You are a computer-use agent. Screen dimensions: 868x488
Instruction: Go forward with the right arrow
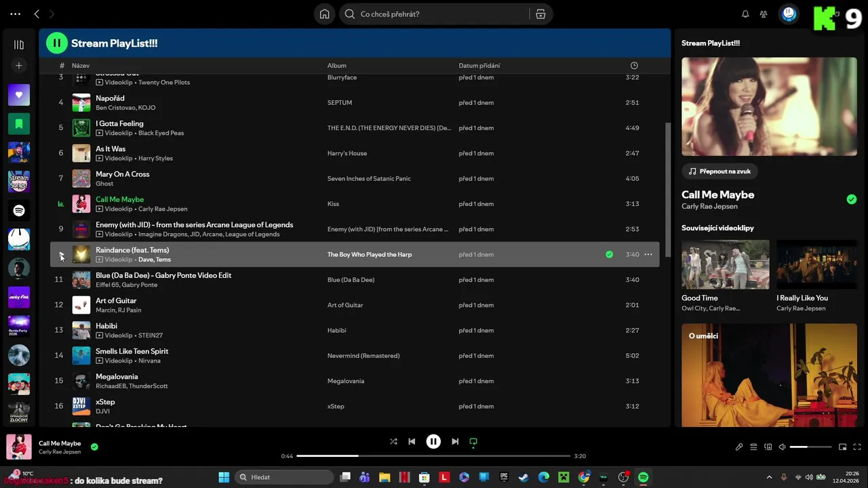(52, 14)
